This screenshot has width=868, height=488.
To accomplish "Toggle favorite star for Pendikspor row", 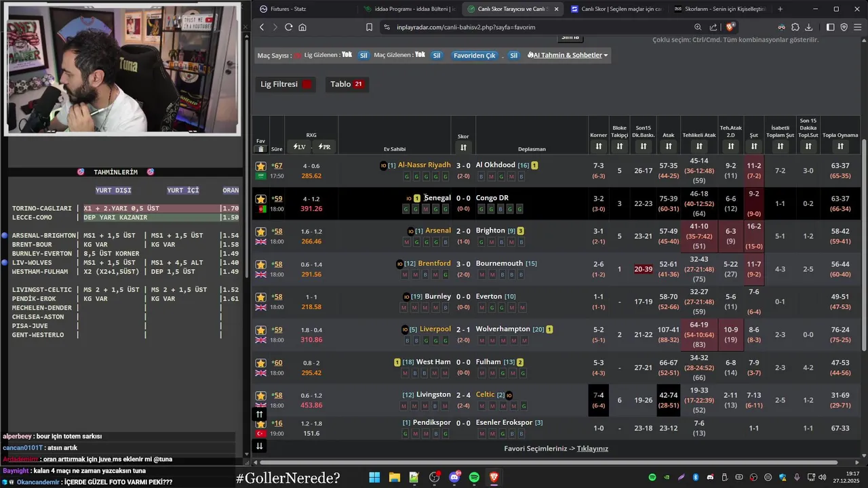I will [260, 424].
